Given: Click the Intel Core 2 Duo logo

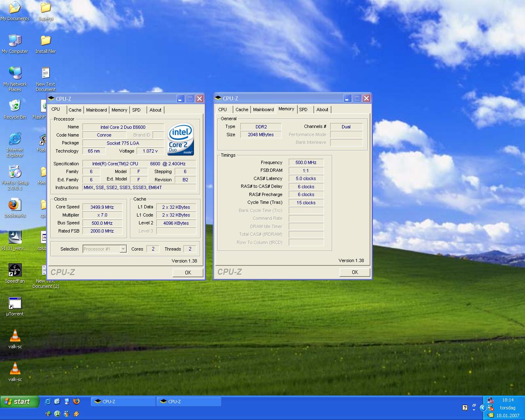Looking at the screenshot, I should click(180, 139).
